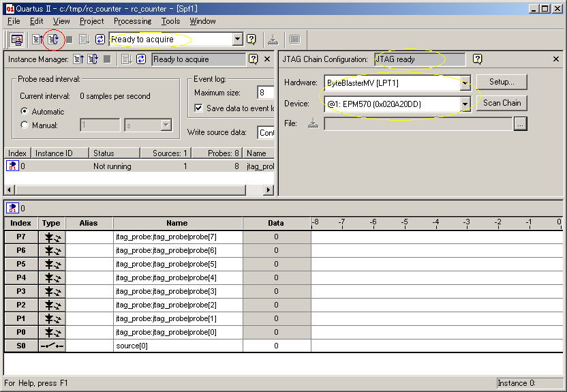Image resolution: width=567 pixels, height=392 pixels.
Task: Open JTAG Chain Configuration help icon
Action: click(x=477, y=59)
